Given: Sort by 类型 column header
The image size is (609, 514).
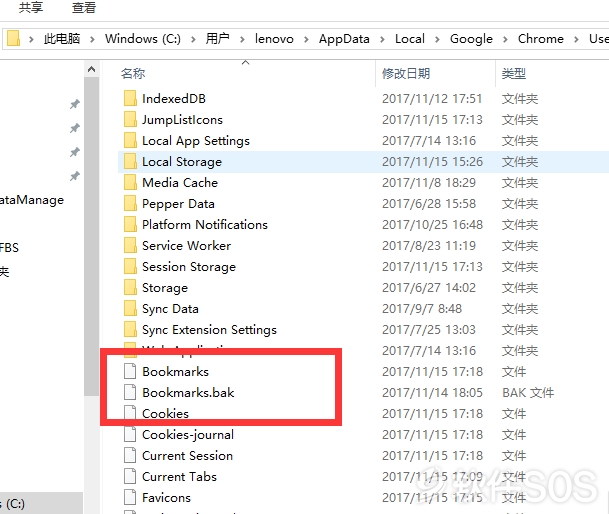Looking at the screenshot, I should pyautogui.click(x=513, y=73).
